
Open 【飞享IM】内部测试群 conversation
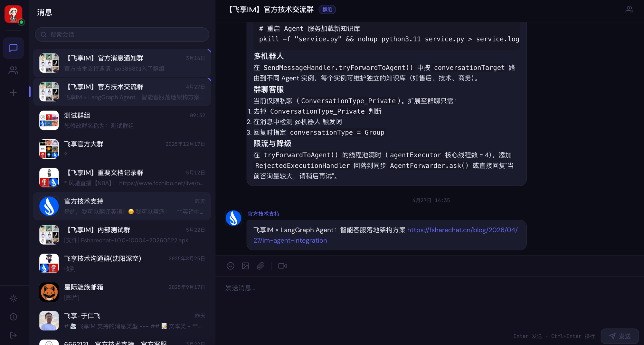click(122, 235)
